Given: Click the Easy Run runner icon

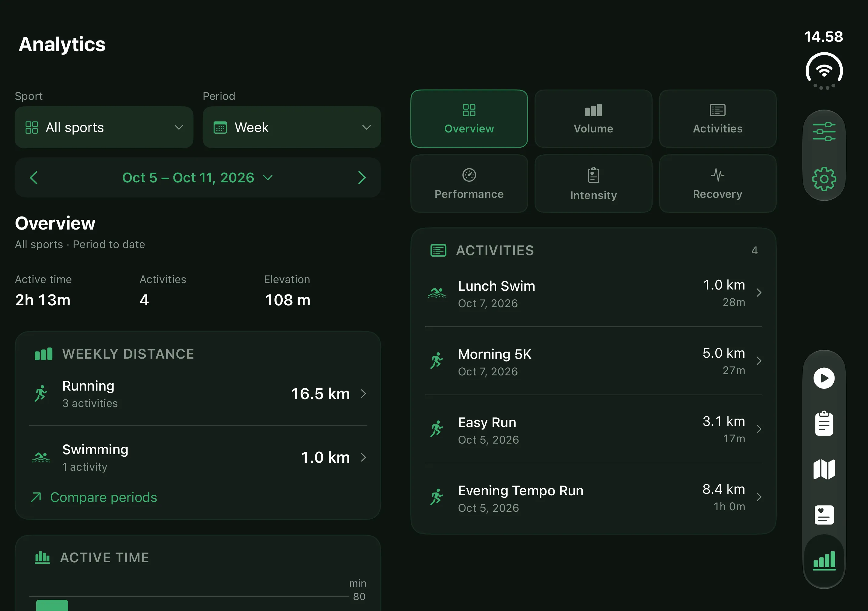Looking at the screenshot, I should point(437,429).
